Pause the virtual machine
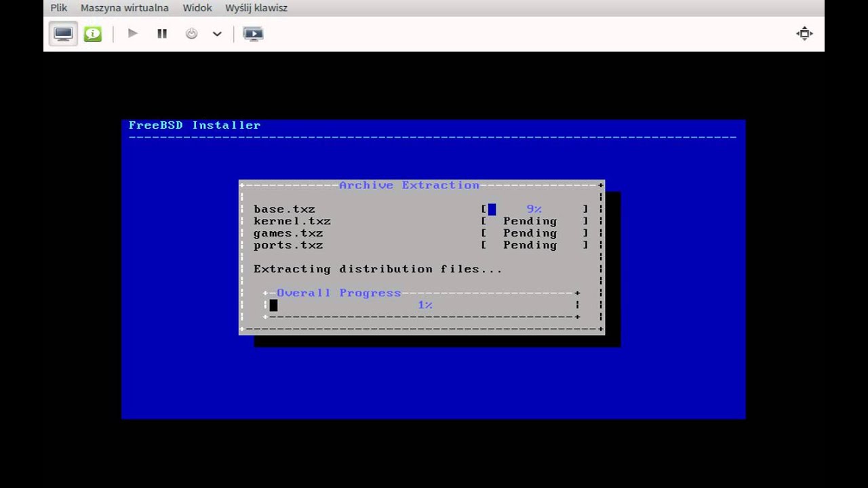The image size is (868, 488). coord(162,33)
